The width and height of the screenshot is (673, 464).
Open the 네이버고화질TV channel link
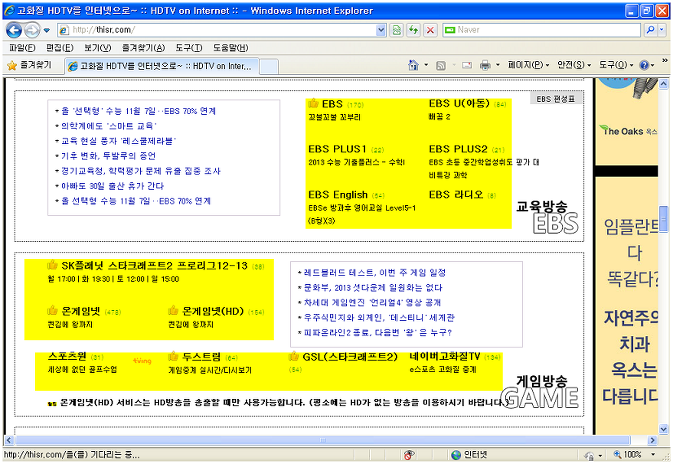pyautogui.click(x=444, y=356)
